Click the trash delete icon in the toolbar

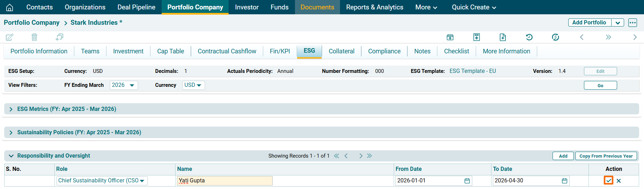34,37
